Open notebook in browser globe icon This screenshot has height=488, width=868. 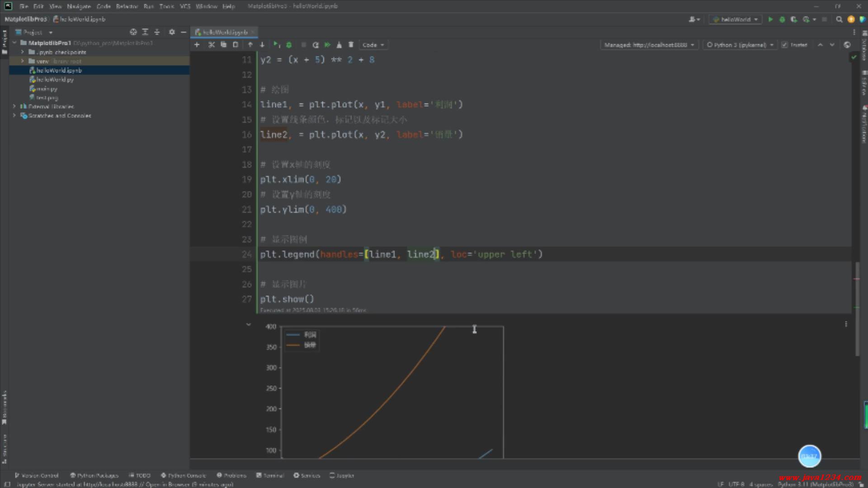click(847, 45)
